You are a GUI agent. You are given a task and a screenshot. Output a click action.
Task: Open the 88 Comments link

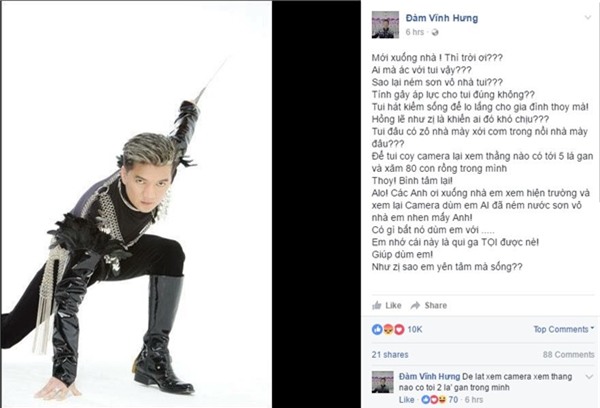point(568,355)
